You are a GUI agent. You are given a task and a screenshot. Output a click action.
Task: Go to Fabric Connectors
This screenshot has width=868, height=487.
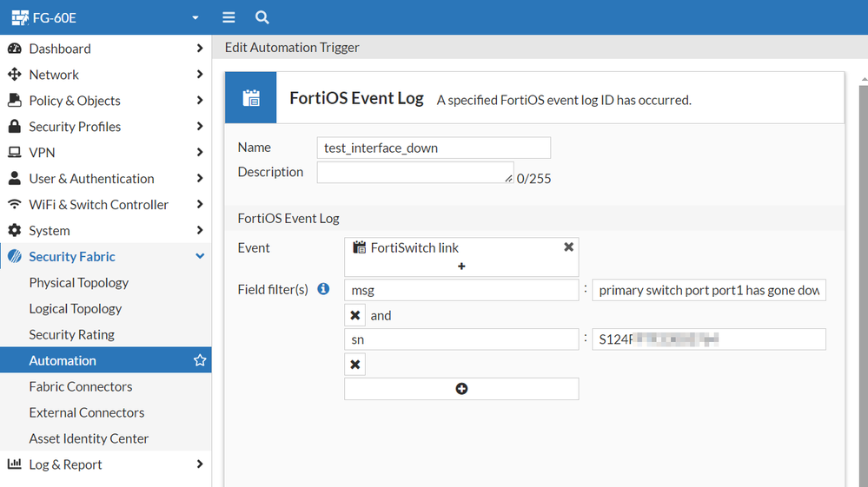click(81, 386)
